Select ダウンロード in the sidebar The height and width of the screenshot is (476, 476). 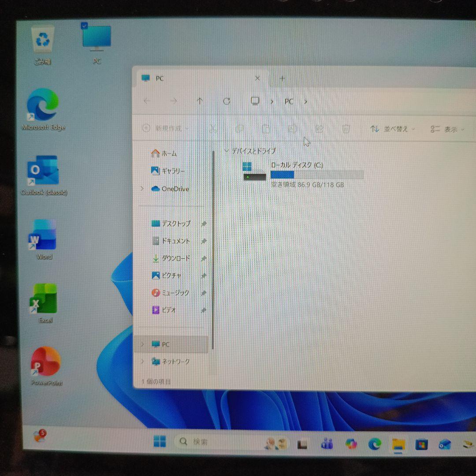(x=175, y=258)
